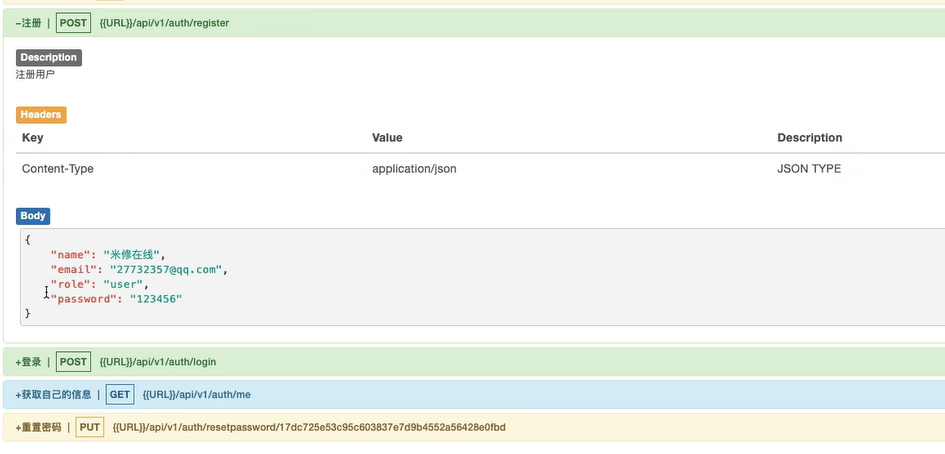Click the /api/v1/auth/register URL

click(164, 23)
